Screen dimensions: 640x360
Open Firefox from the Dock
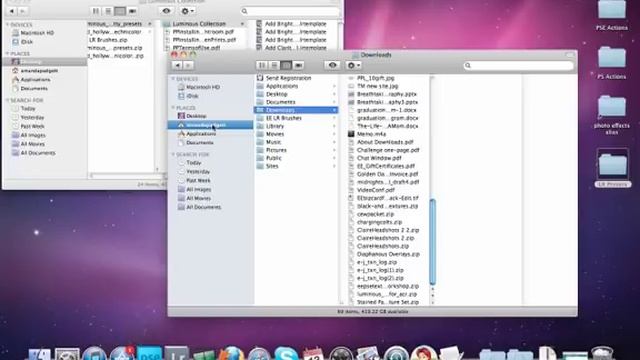(x=231, y=353)
